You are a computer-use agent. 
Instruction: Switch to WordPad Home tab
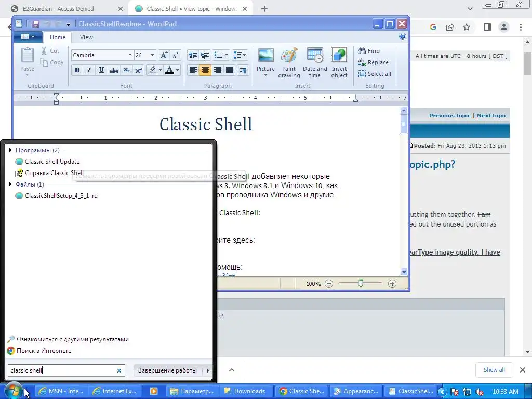point(57,37)
